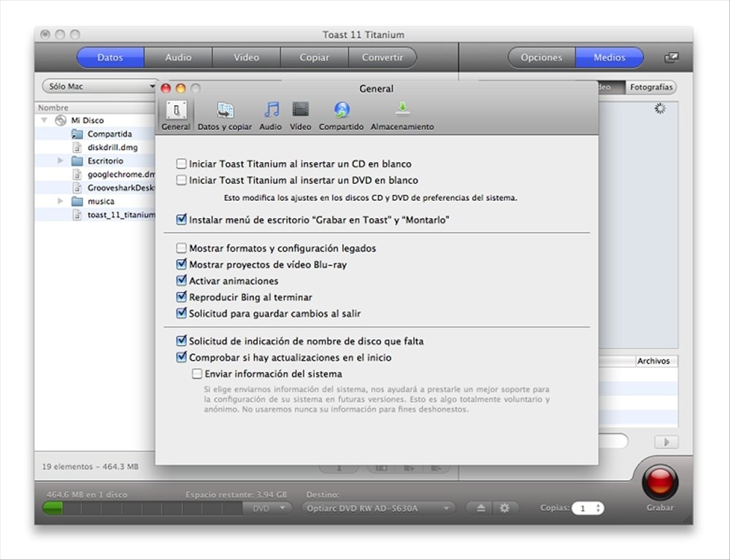Click the Escritorio folder icon
The height and width of the screenshot is (560, 730).
[77, 161]
